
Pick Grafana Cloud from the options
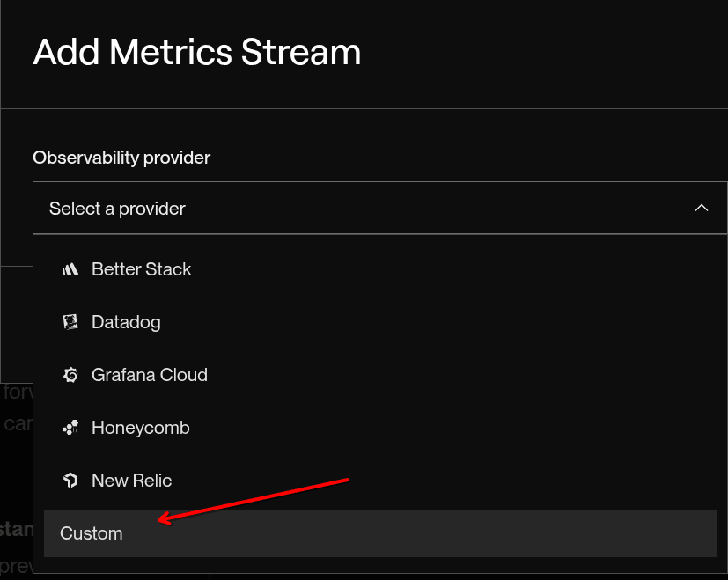pos(150,375)
